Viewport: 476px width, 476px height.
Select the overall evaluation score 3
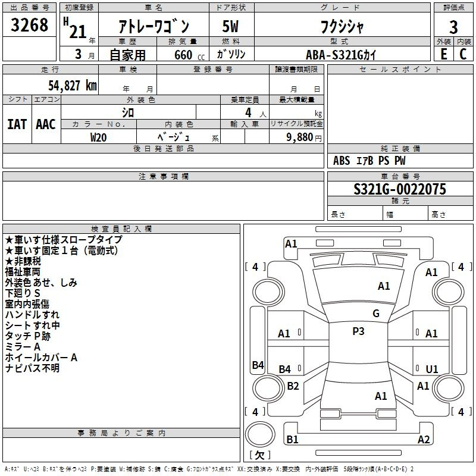pyautogui.click(x=453, y=27)
